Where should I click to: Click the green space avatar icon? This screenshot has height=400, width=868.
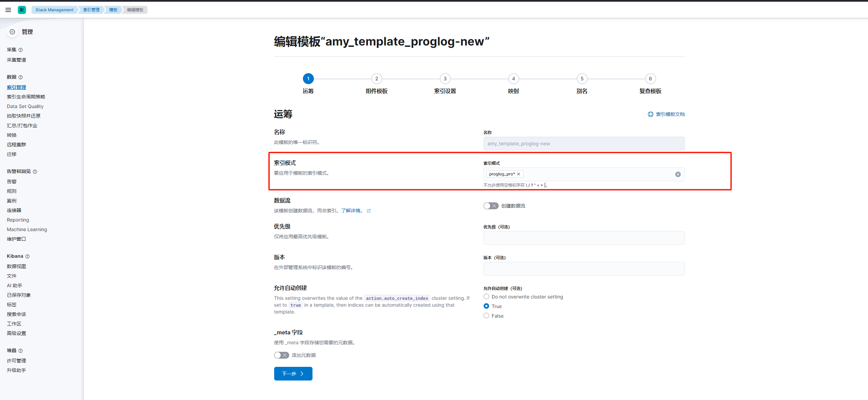pyautogui.click(x=22, y=10)
